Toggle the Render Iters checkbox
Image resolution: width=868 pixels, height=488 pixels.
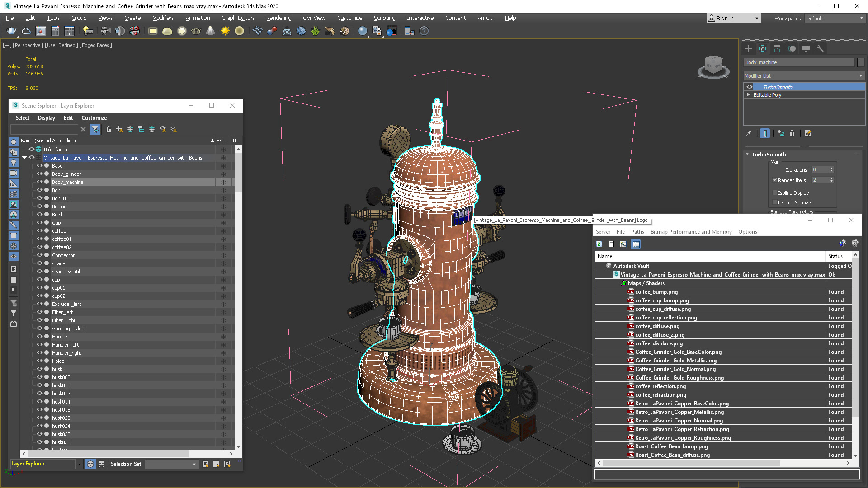(x=775, y=180)
